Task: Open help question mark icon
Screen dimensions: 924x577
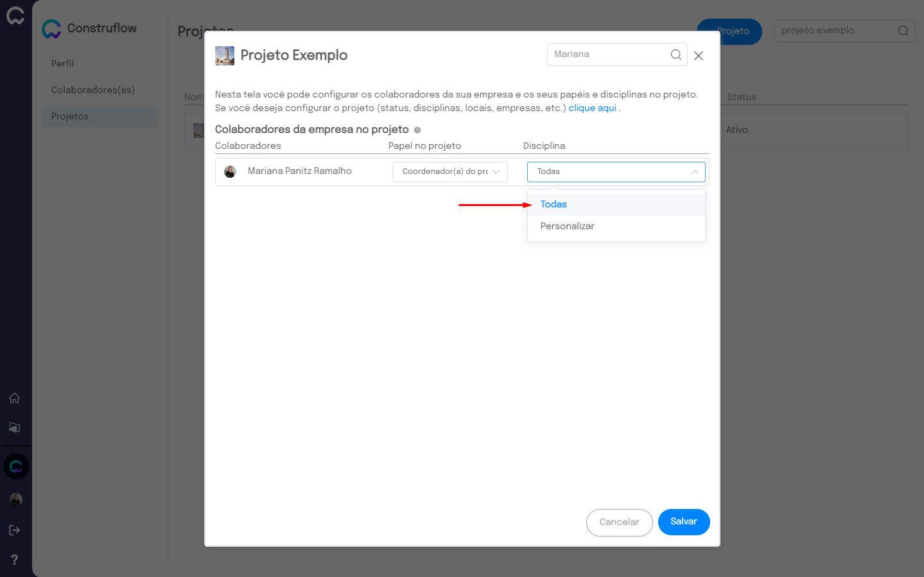Action: (14, 560)
